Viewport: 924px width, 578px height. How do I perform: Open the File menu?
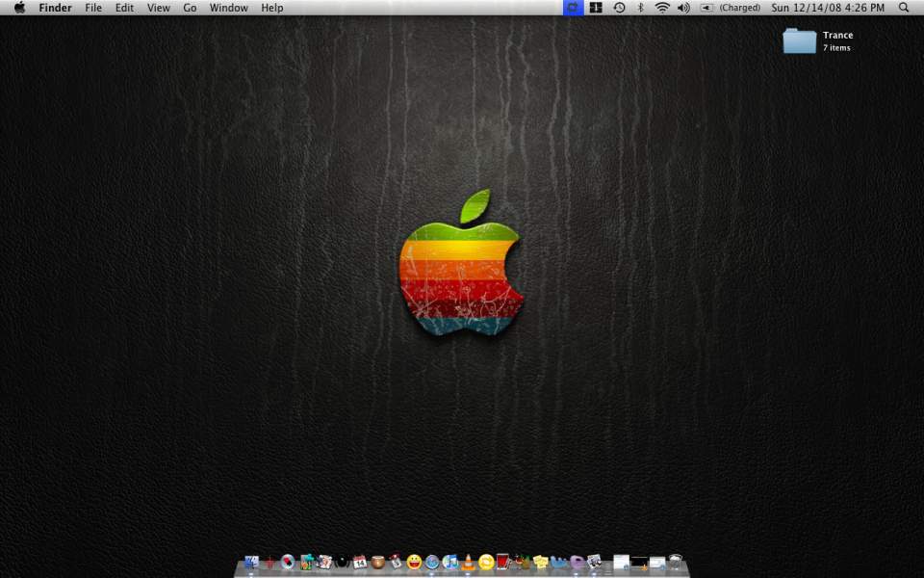(93, 8)
